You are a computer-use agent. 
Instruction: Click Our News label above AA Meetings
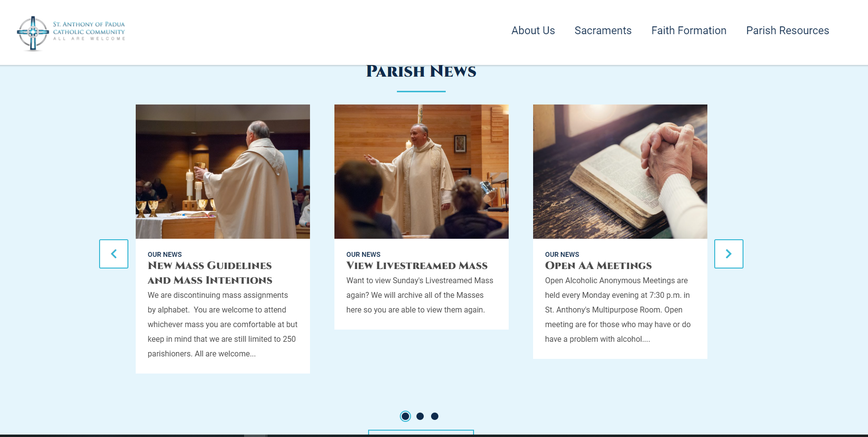click(562, 254)
